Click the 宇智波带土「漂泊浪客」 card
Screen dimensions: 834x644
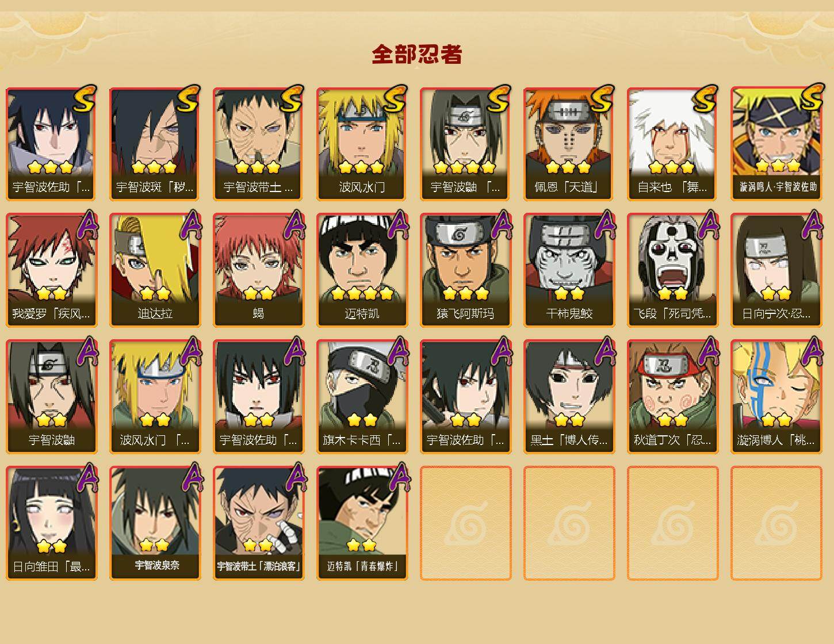click(258, 523)
